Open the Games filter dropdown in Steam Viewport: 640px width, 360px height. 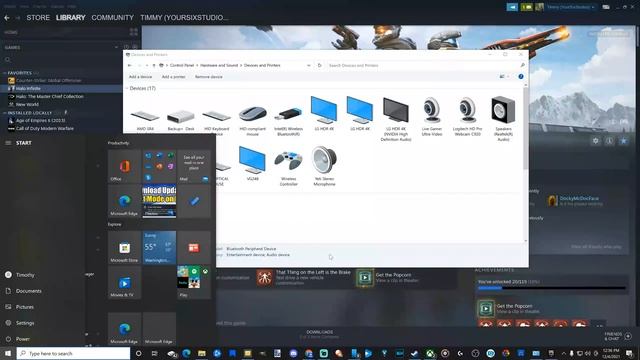coord(116,47)
